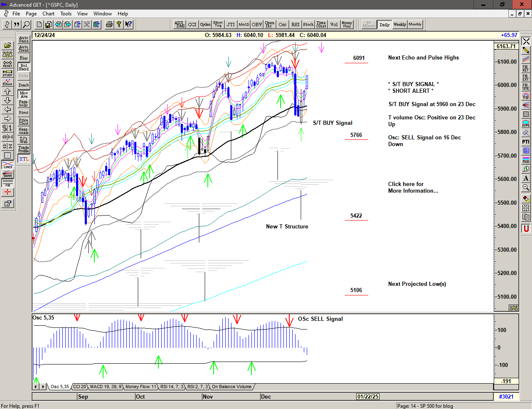Select the ELIPS ellipse tool
532x409 pixels.
tap(526, 124)
